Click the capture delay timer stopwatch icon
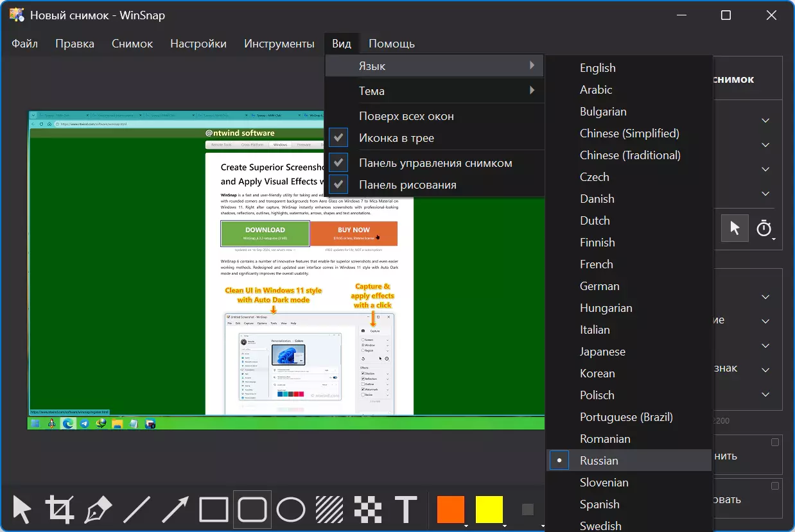This screenshot has height=532, width=795. pos(764,228)
